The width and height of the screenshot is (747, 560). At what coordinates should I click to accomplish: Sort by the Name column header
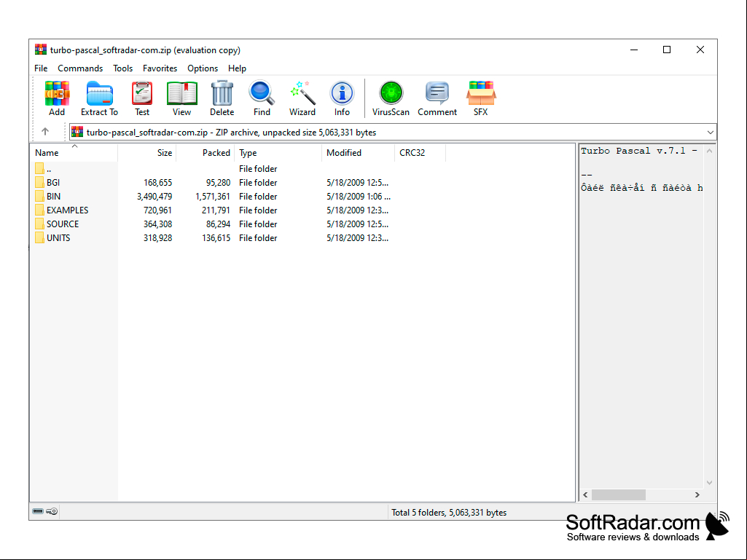point(74,153)
